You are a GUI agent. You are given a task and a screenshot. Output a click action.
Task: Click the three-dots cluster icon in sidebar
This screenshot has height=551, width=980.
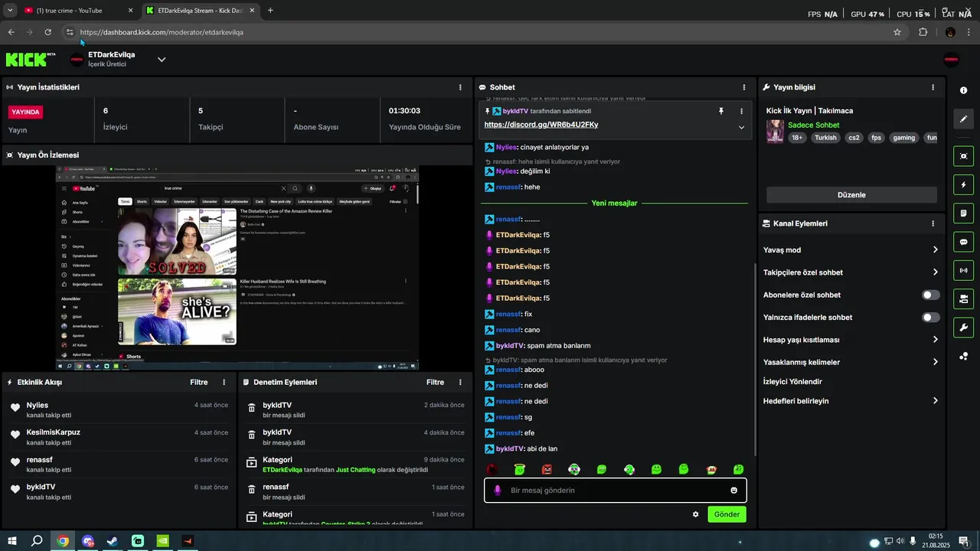point(963,356)
